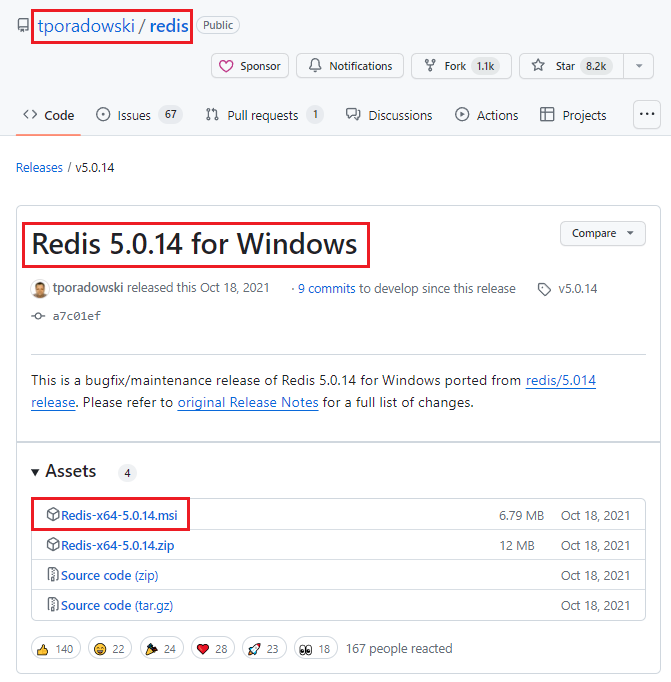Fork the repository with the Fork button
Screen dimensions: 671x682
461,66
